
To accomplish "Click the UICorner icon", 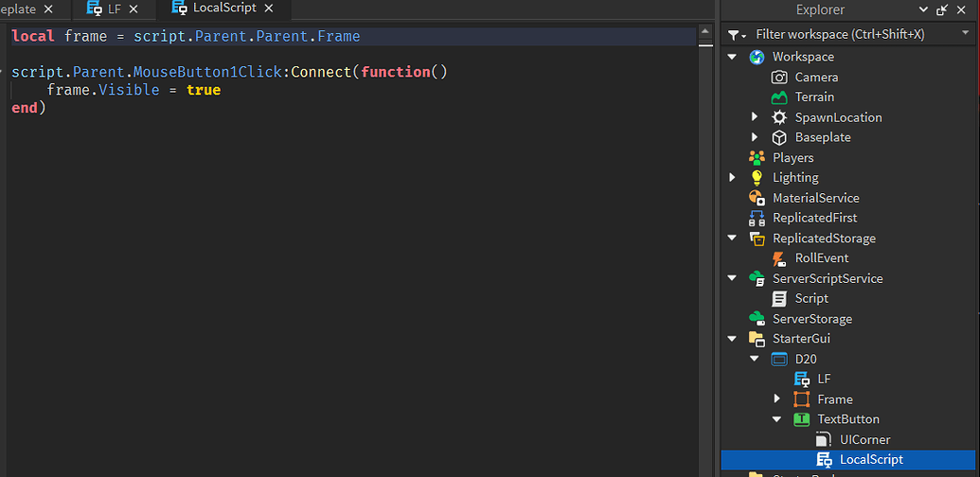I will pyautogui.click(x=825, y=439).
